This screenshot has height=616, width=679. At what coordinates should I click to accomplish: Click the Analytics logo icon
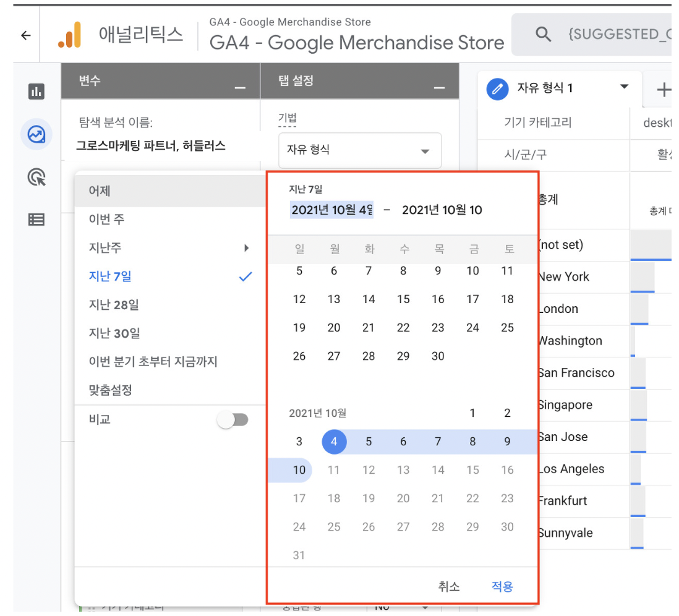point(70,35)
